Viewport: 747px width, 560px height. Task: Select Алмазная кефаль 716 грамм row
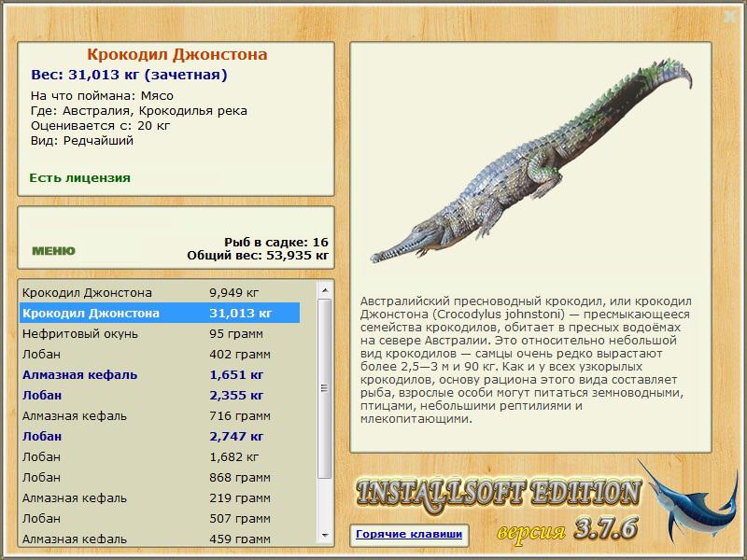point(160,415)
